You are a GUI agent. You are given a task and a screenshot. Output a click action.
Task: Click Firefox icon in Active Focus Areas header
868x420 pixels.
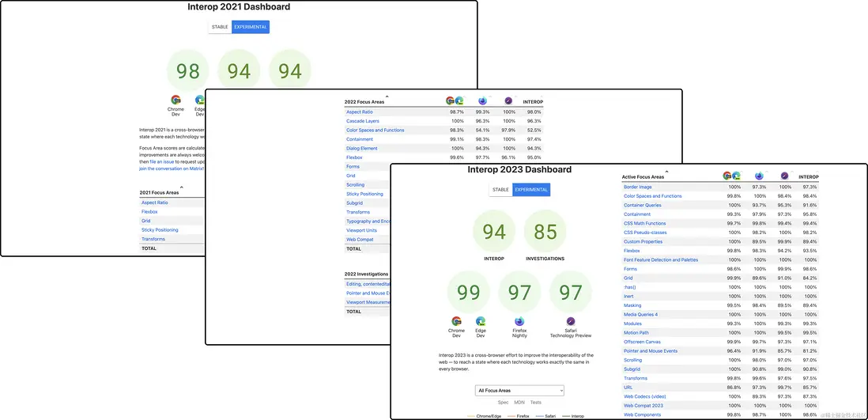759,176
